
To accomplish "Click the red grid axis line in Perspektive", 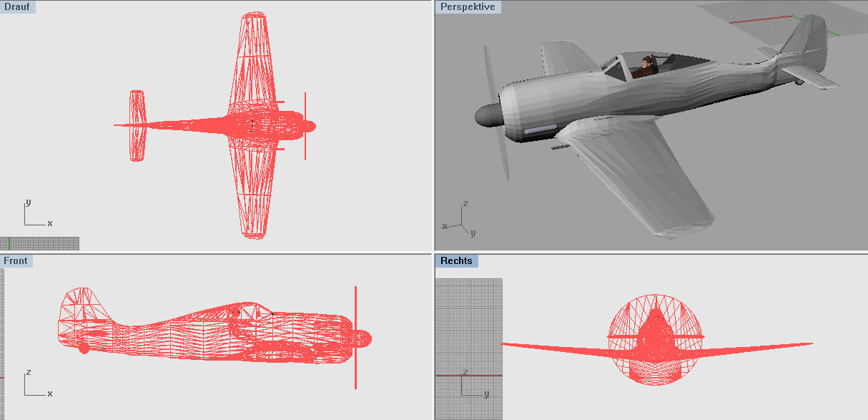I will click(758, 20).
